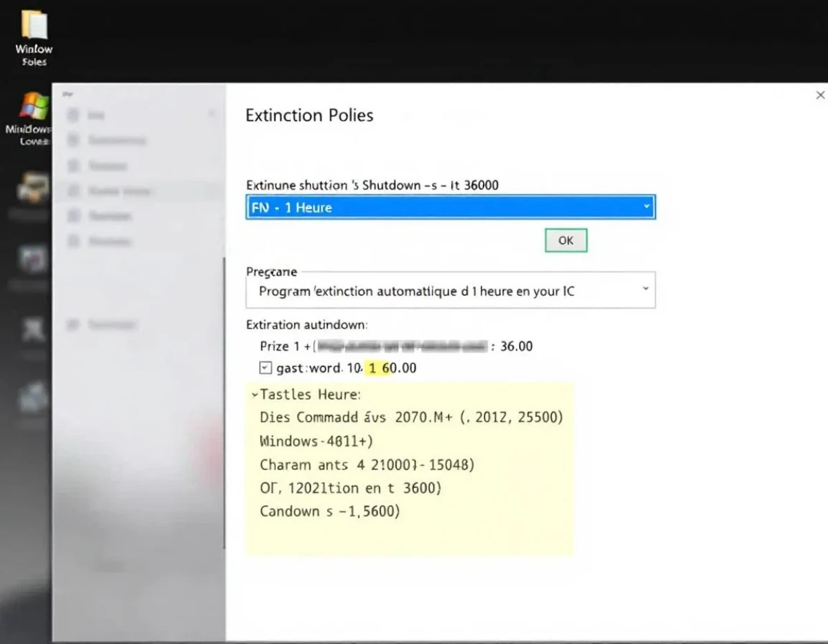Close the Extinction Polies dialog
Screen dimensions: 828x644
coord(820,95)
